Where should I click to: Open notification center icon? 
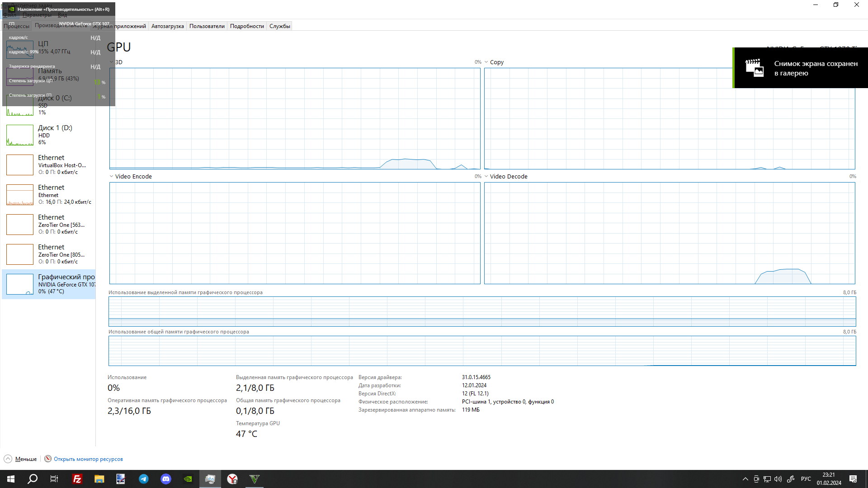[x=853, y=479]
